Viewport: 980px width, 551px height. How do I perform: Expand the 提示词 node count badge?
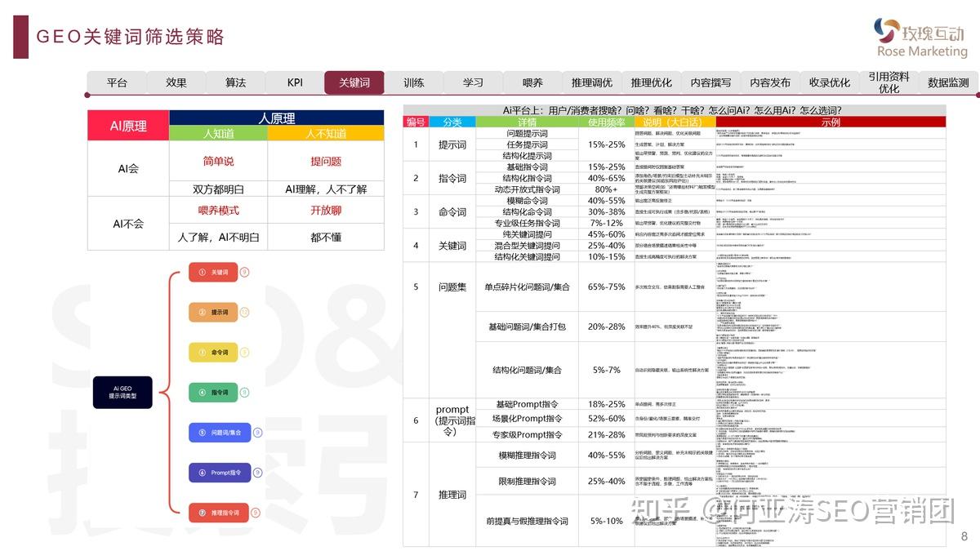[x=244, y=312]
